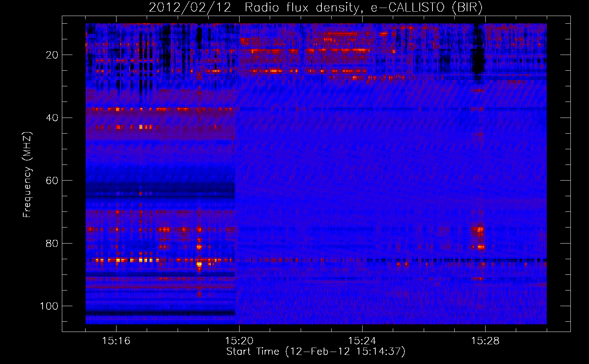Click the 15:28 time tick label

coord(485,341)
